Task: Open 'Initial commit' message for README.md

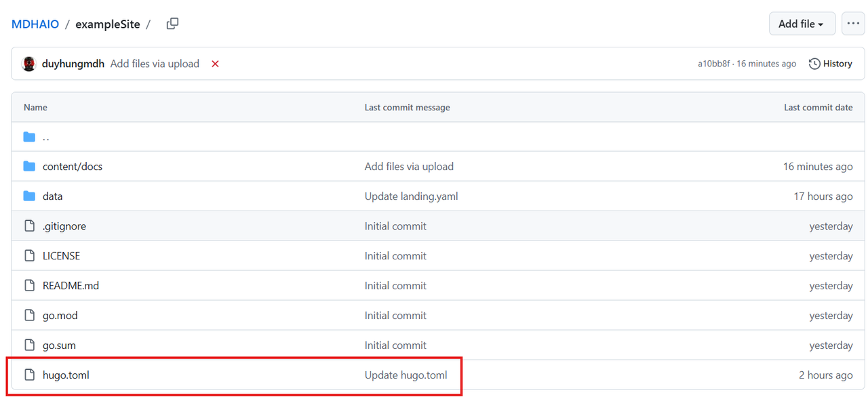Action: [x=395, y=286]
